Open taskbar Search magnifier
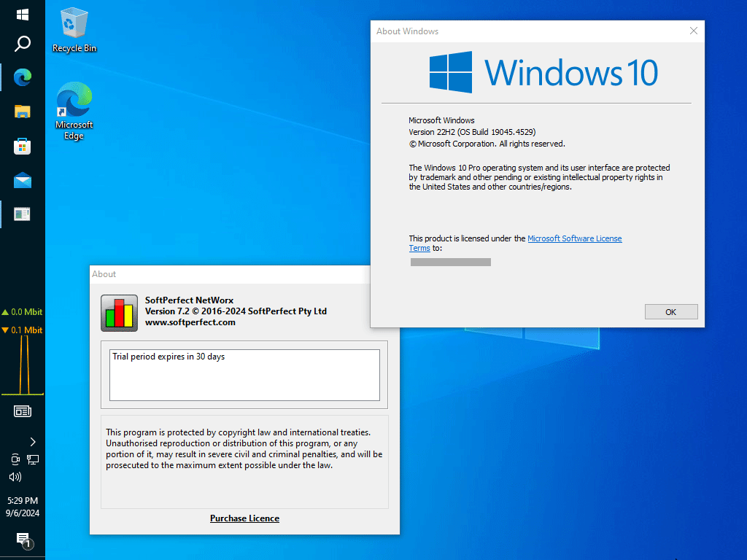Viewport: 747px width, 560px height. pos(23,44)
